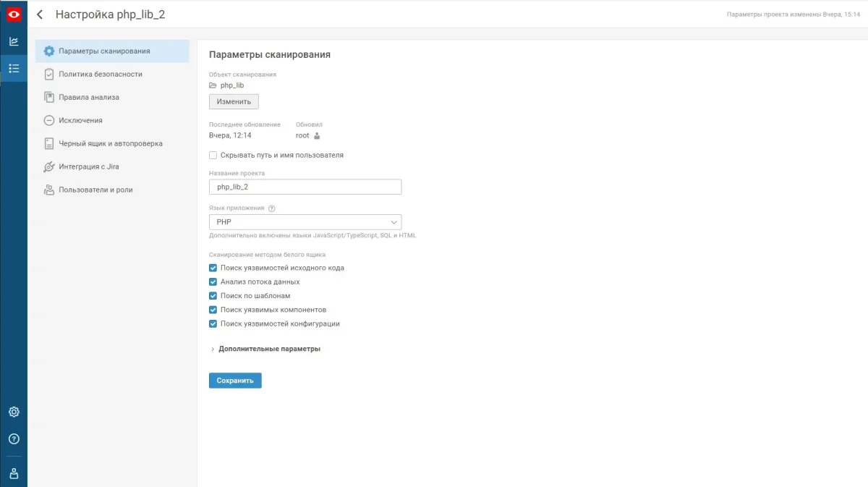Open the statistics chart icon in sidebar
This screenshot has height=487, width=868.
[x=13, y=41]
